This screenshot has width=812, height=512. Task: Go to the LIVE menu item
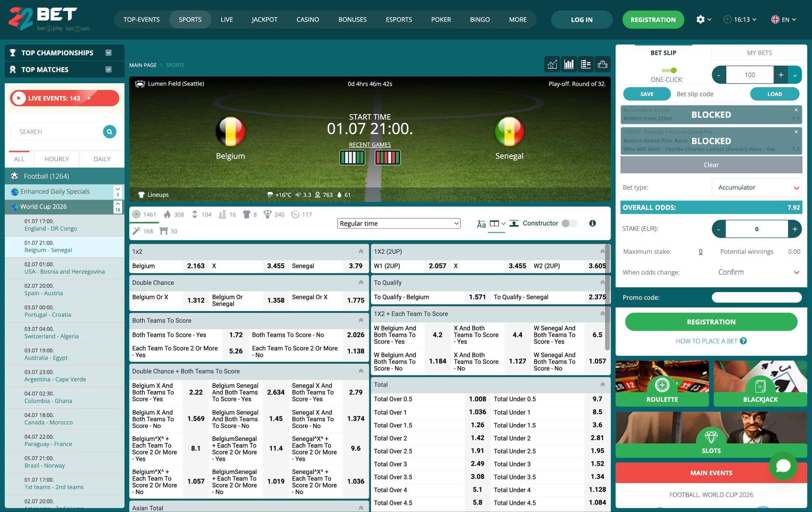(227, 19)
